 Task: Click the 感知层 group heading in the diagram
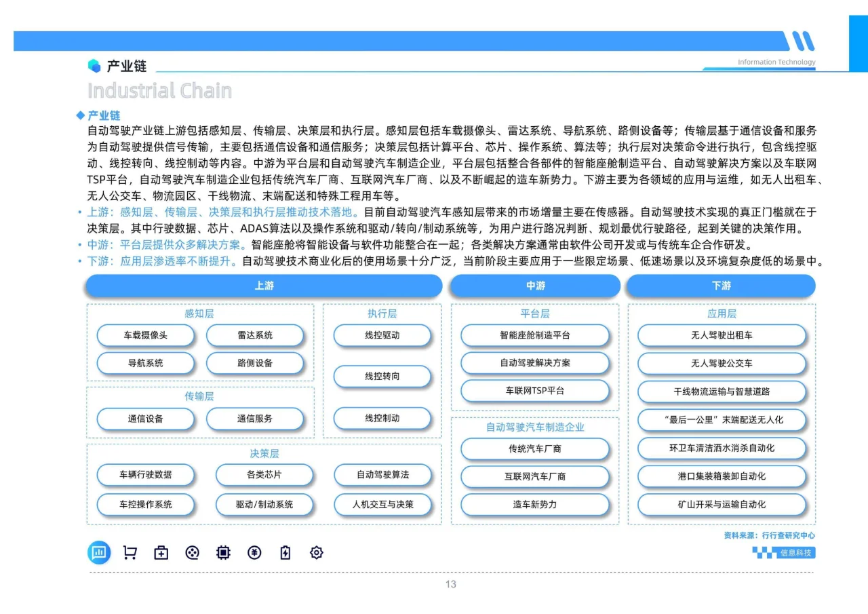199,313
